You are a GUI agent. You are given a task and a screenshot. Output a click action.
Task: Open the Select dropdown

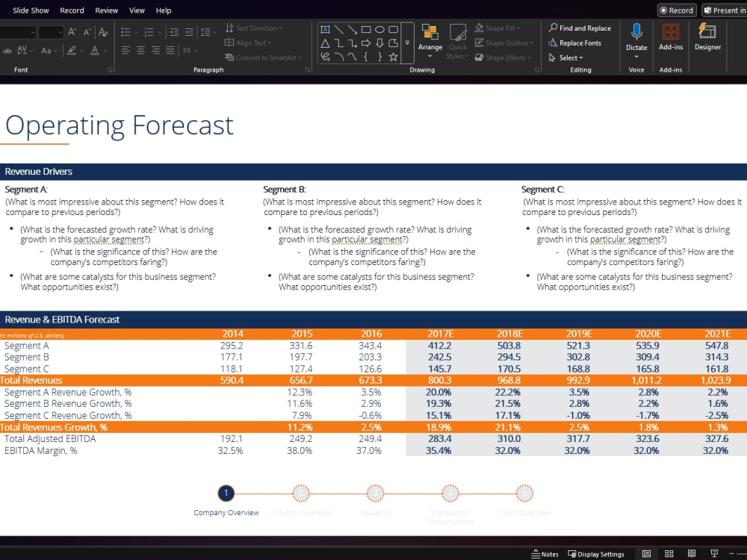[x=566, y=57]
